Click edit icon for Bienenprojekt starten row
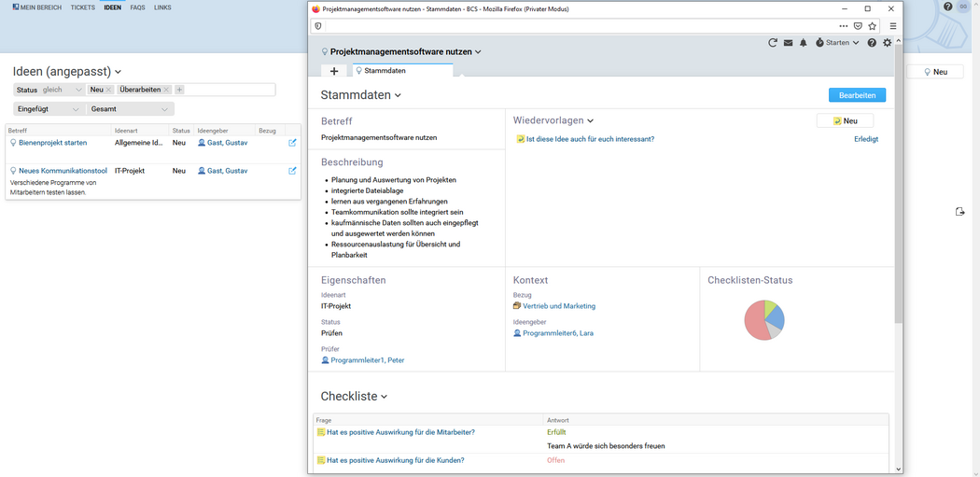The height and width of the screenshot is (477, 980). (x=292, y=143)
